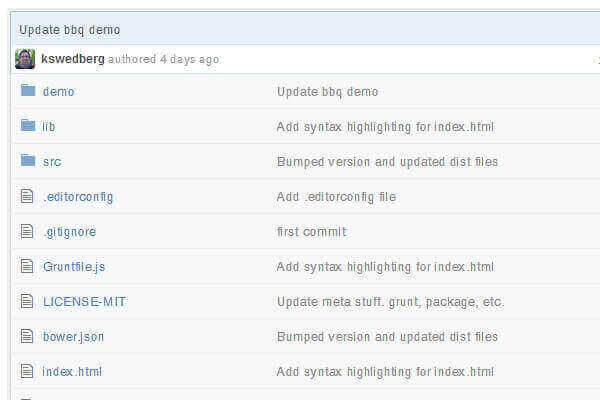
Task: Open 'Update meta stuff' commit for LICENSE-MIT
Action: [390, 302]
